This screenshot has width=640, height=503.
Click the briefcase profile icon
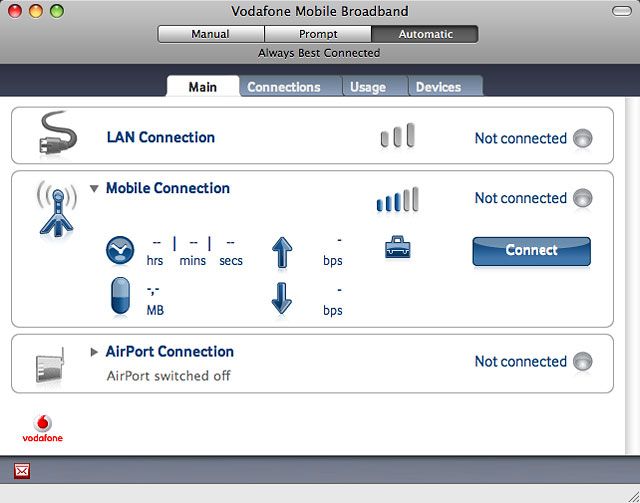tap(398, 247)
